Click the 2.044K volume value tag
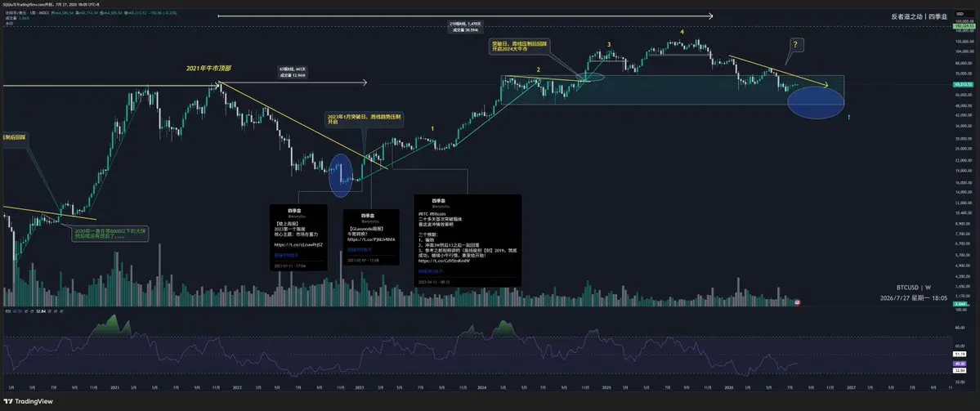The width and height of the screenshot is (980, 411). [960, 303]
